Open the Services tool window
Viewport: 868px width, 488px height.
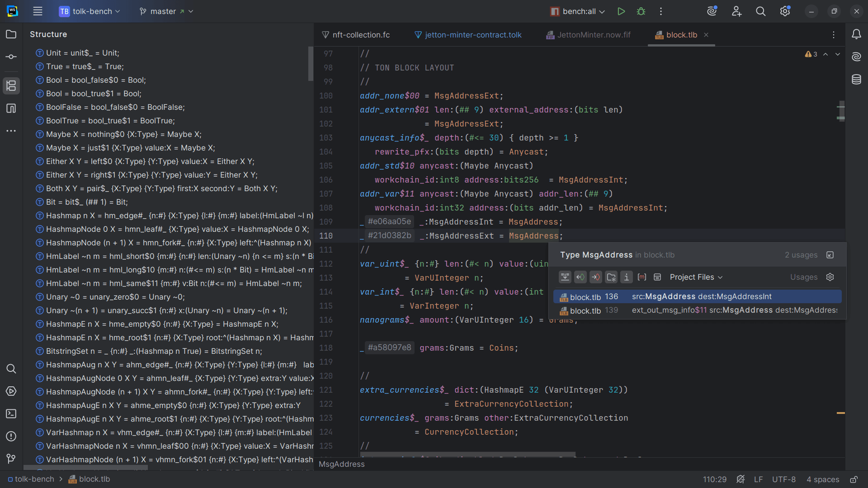[x=11, y=391]
